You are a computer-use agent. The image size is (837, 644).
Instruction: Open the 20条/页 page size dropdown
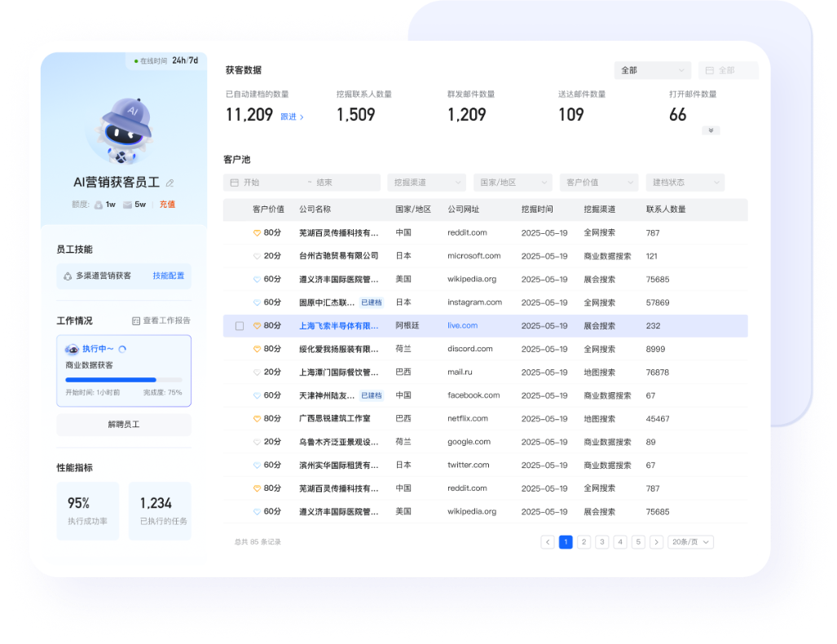pos(690,542)
